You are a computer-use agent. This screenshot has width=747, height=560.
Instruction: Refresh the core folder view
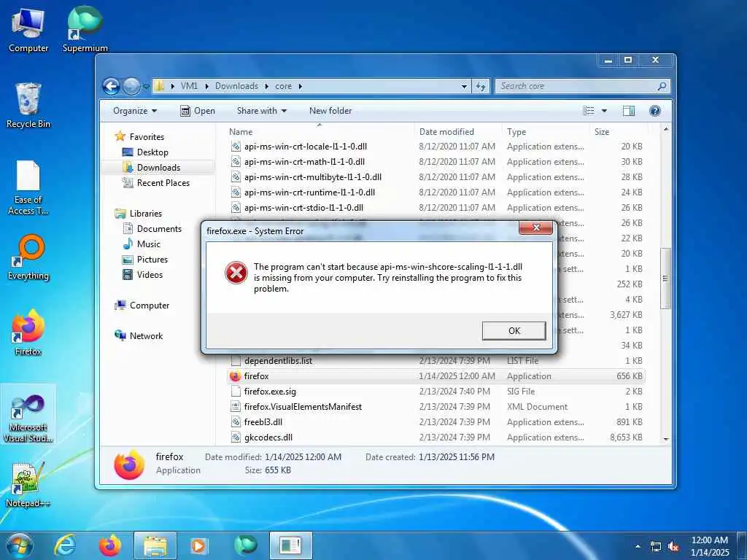click(x=480, y=87)
